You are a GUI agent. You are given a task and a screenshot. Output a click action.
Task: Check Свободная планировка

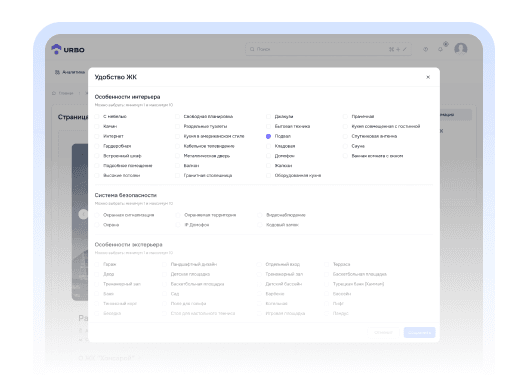[177, 116]
